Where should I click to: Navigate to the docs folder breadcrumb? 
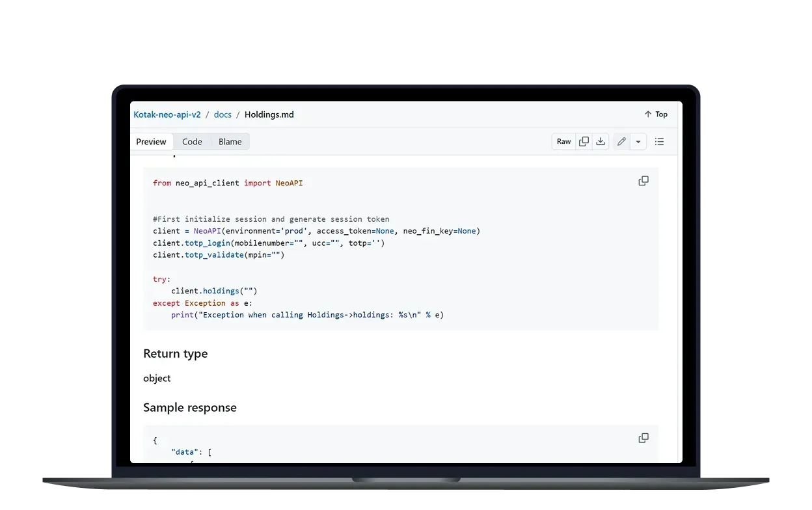pyautogui.click(x=223, y=114)
